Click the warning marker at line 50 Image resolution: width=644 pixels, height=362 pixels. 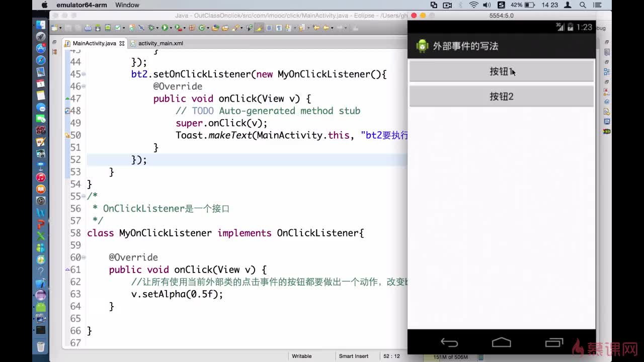[x=67, y=135]
